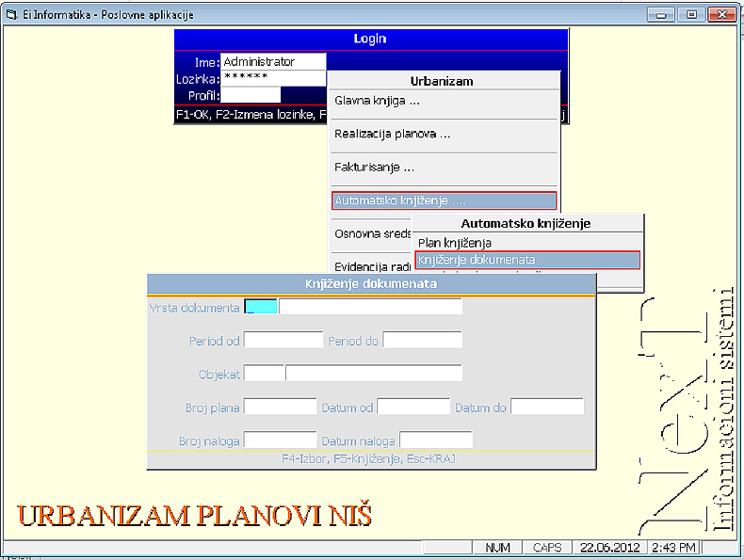Click the Ei Informatika title bar icon
The width and height of the screenshot is (744, 560).
[x=10, y=14]
